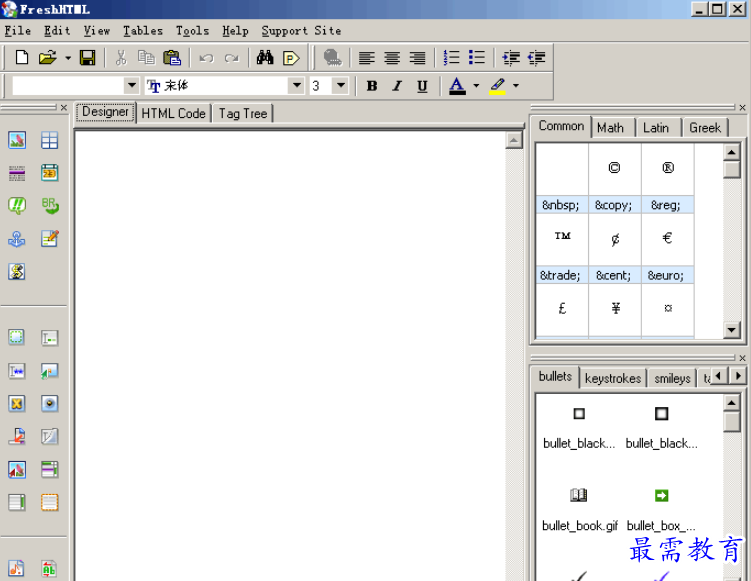Insert a text field form element

click(x=49, y=338)
